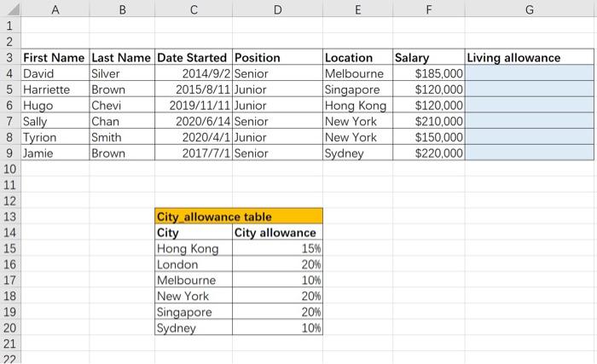The width and height of the screenshot is (597, 364).
Task: Click the Date Started header cell
Action: tap(194, 57)
